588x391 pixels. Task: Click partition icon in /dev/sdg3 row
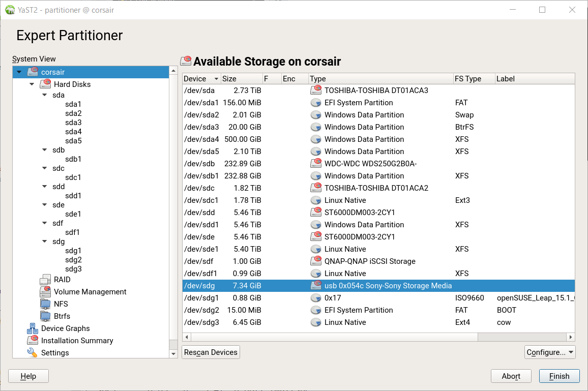[x=316, y=322]
